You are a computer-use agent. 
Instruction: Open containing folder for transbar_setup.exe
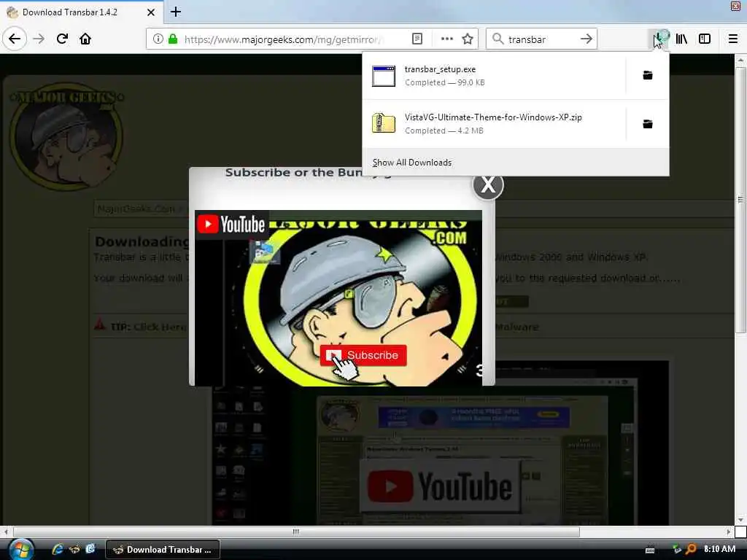point(648,75)
